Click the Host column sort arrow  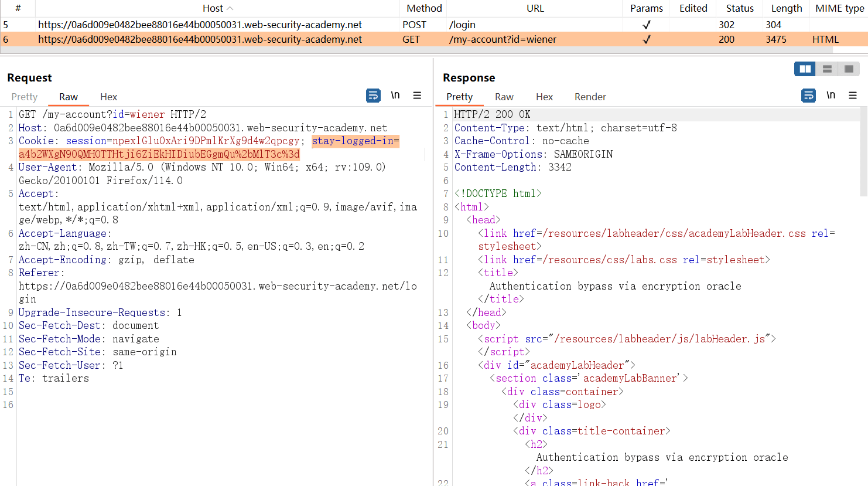(230, 8)
